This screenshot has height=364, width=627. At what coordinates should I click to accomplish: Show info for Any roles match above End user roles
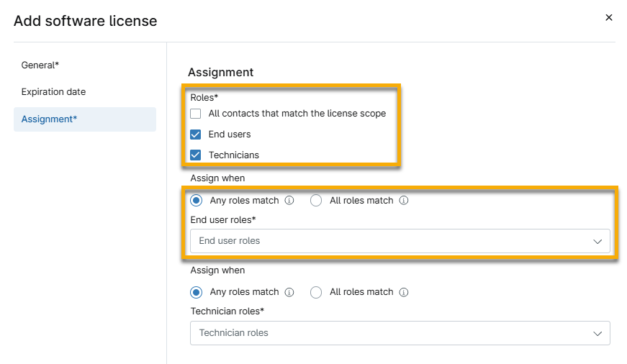289,201
